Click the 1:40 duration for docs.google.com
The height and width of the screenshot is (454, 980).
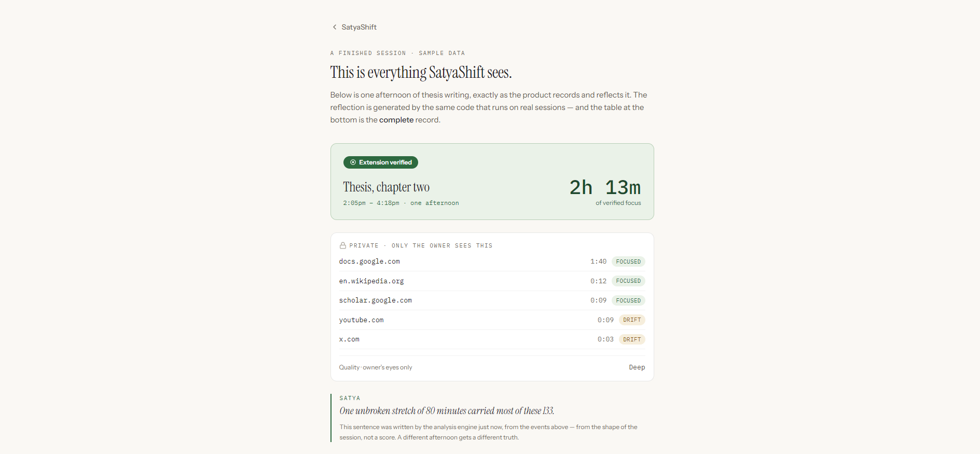pyautogui.click(x=598, y=262)
